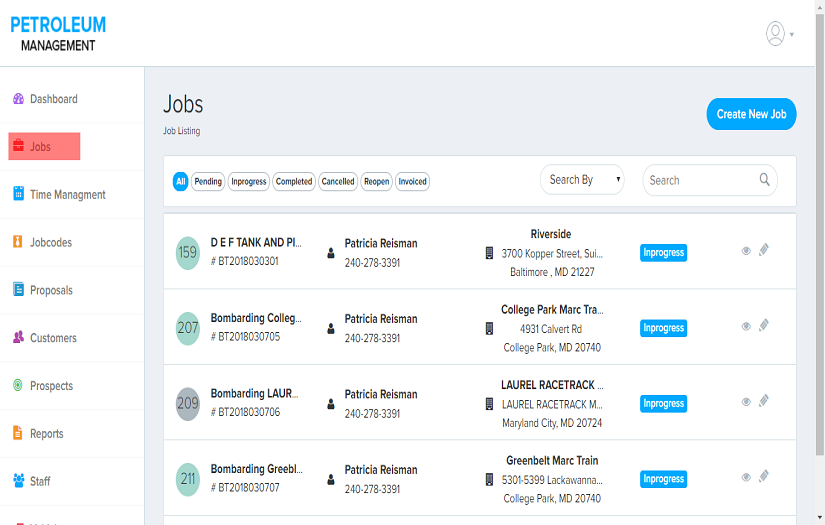This screenshot has height=525, width=825.
Task: Edit job BT2018030705 with pencil icon
Action: [x=764, y=326]
